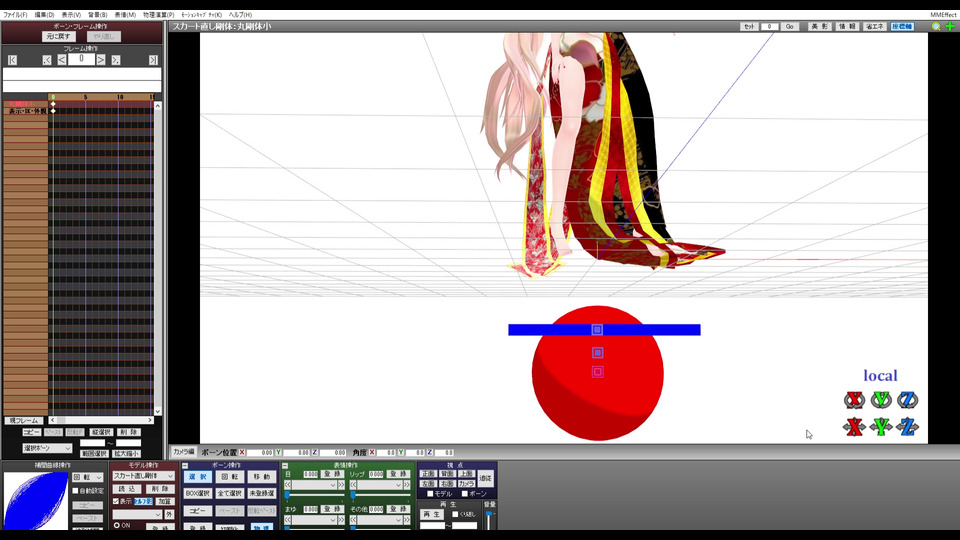The width and height of the screenshot is (960, 540).
Task: Enable the くり返し loop playback checkbox
Action: point(455,514)
